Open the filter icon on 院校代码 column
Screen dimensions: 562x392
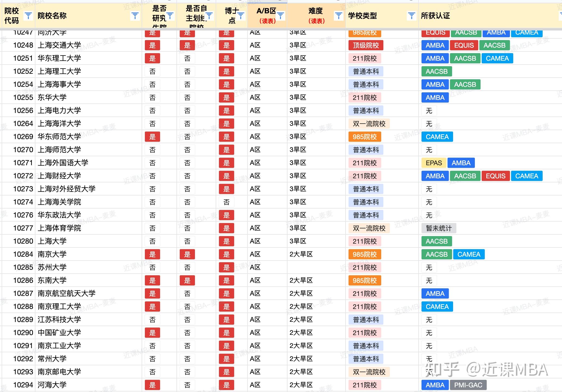click(28, 16)
